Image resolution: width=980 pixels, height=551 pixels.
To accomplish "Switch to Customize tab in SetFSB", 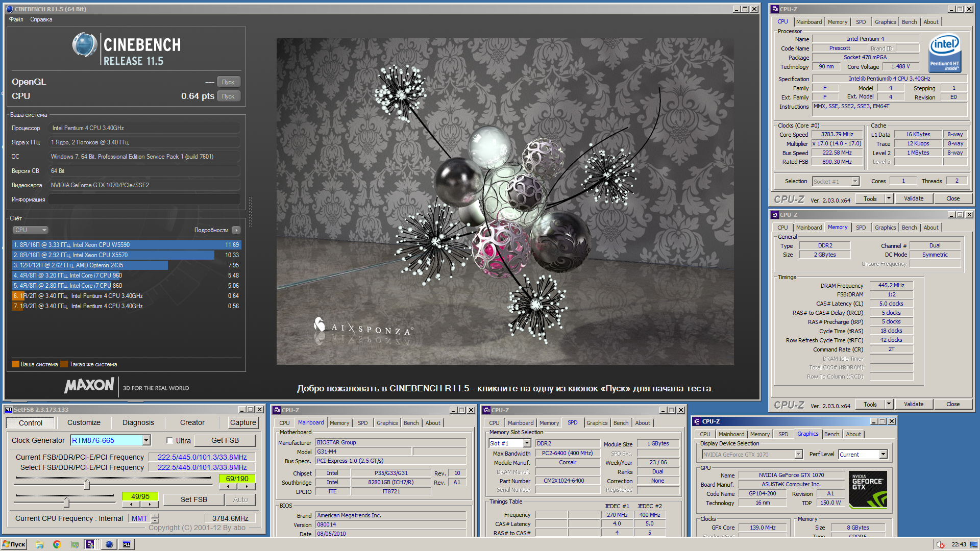I will pyautogui.click(x=84, y=422).
